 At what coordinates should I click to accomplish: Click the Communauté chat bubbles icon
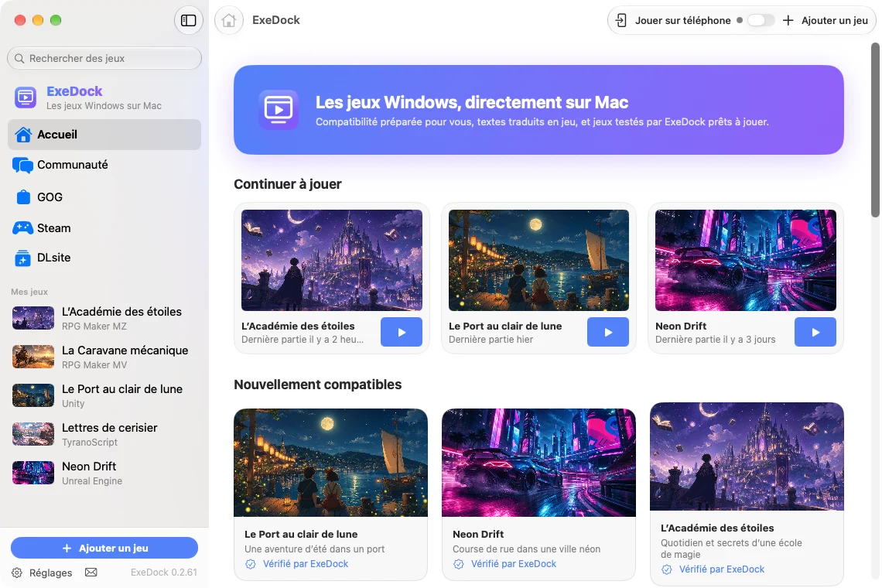coord(22,166)
